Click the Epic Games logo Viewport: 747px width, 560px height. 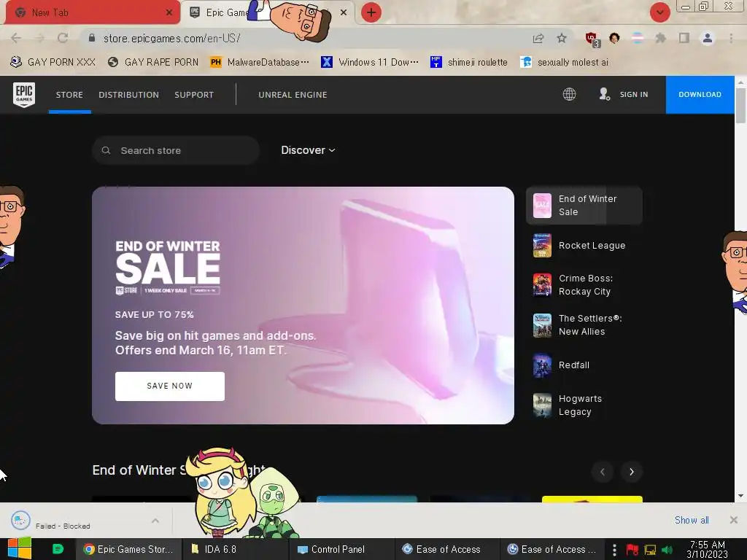pyautogui.click(x=24, y=94)
